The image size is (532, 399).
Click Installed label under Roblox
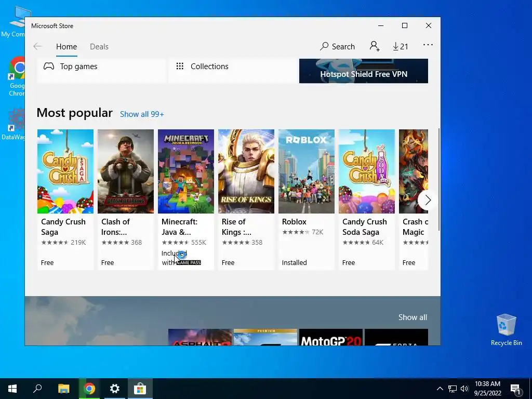pyautogui.click(x=294, y=262)
